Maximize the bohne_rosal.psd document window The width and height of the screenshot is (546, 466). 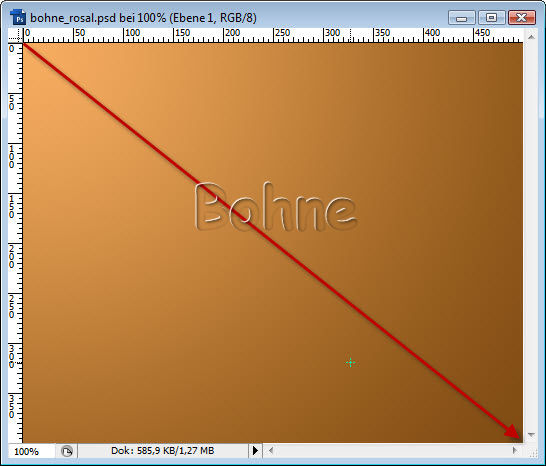(491, 18)
